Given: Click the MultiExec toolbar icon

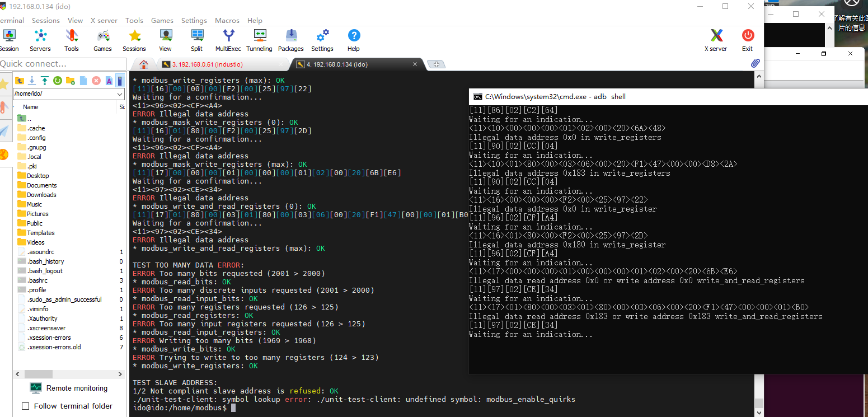Looking at the screenshot, I should pos(228,40).
